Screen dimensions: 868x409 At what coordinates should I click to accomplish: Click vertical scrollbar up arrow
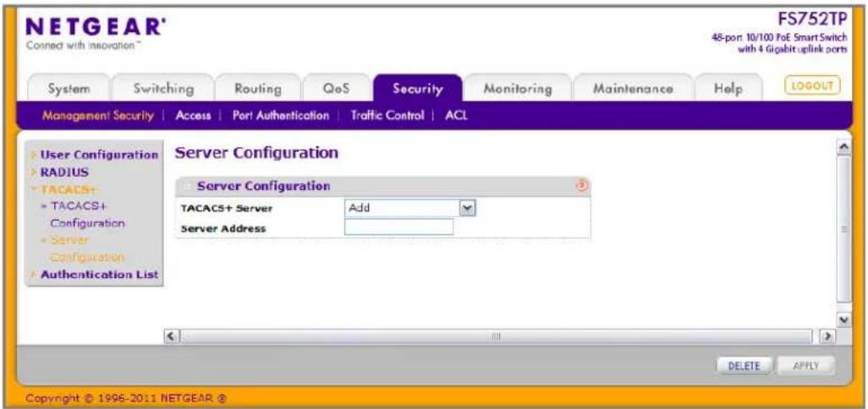point(844,145)
